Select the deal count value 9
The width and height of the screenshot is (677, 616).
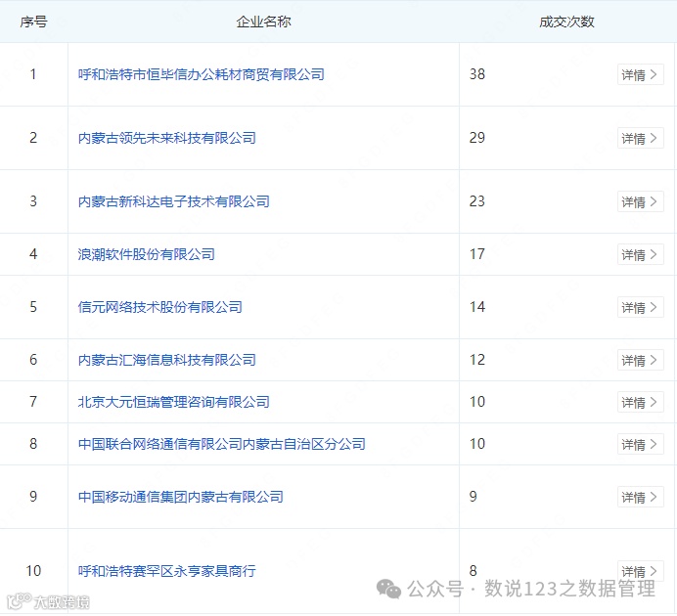pyautogui.click(x=474, y=497)
